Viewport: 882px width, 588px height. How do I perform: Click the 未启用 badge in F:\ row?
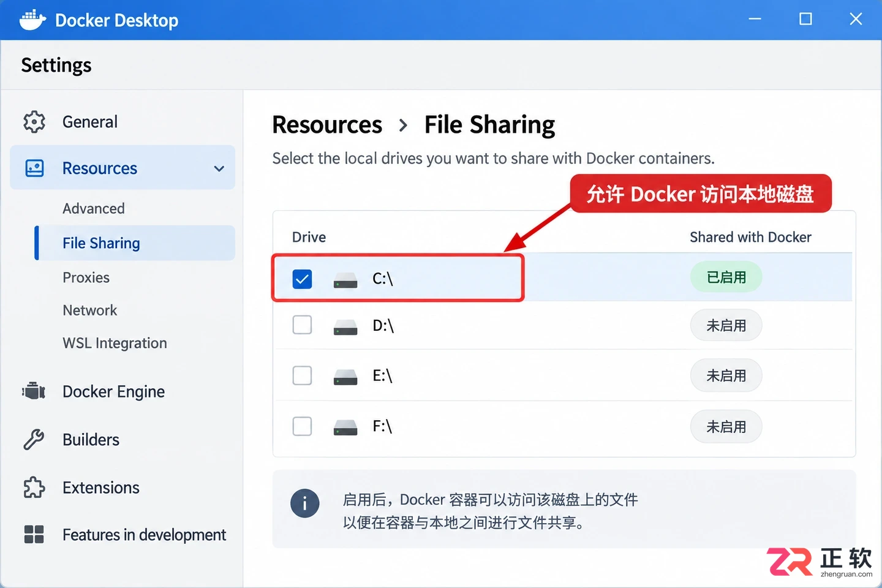[x=726, y=427]
